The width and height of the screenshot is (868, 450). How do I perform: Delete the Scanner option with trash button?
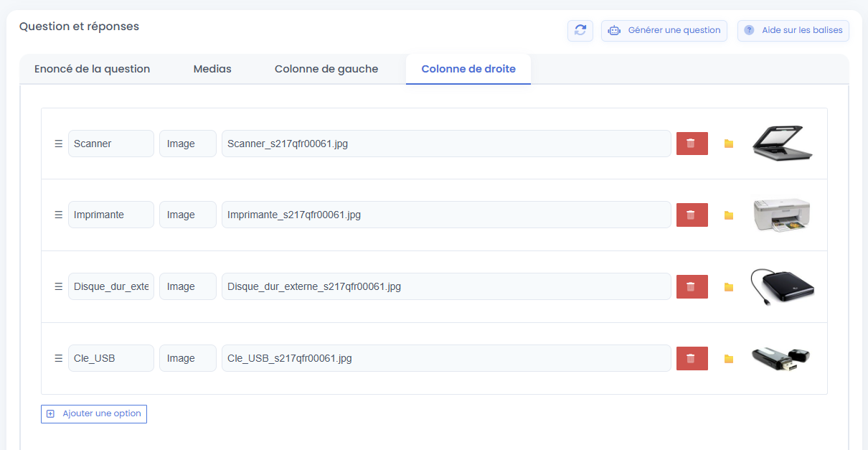692,144
